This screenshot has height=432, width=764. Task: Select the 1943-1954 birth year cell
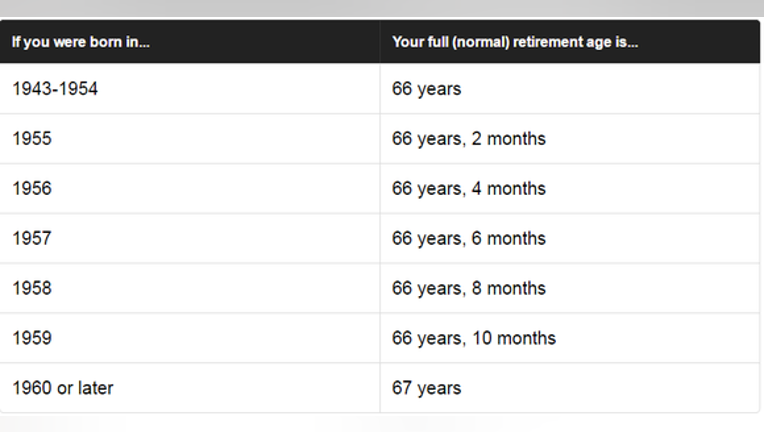(190, 89)
